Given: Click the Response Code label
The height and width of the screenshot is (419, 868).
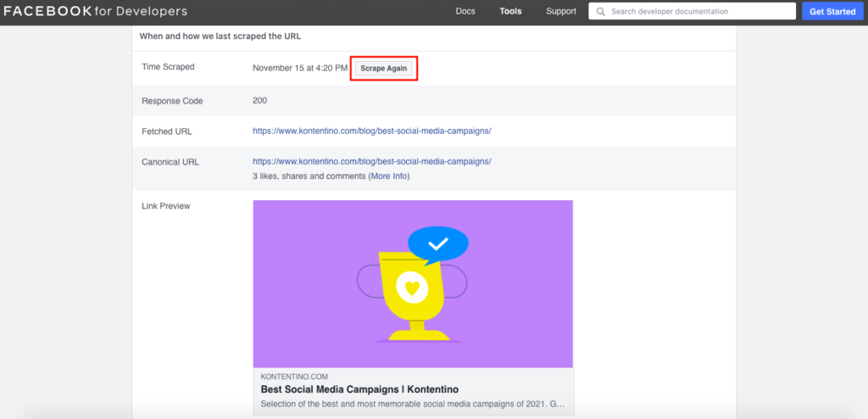Looking at the screenshot, I should pos(172,101).
